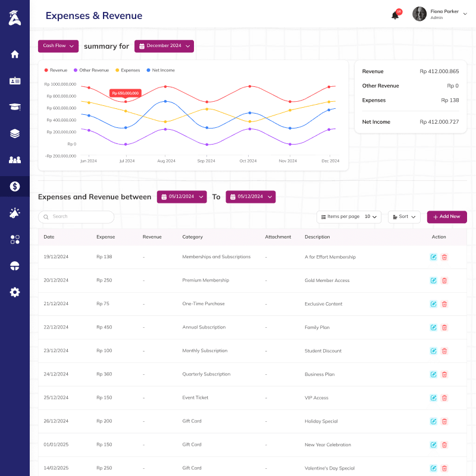Image resolution: width=476 pixels, height=476 pixels.
Task: Click the settings gear sidebar icon
Action: [x=14, y=292]
